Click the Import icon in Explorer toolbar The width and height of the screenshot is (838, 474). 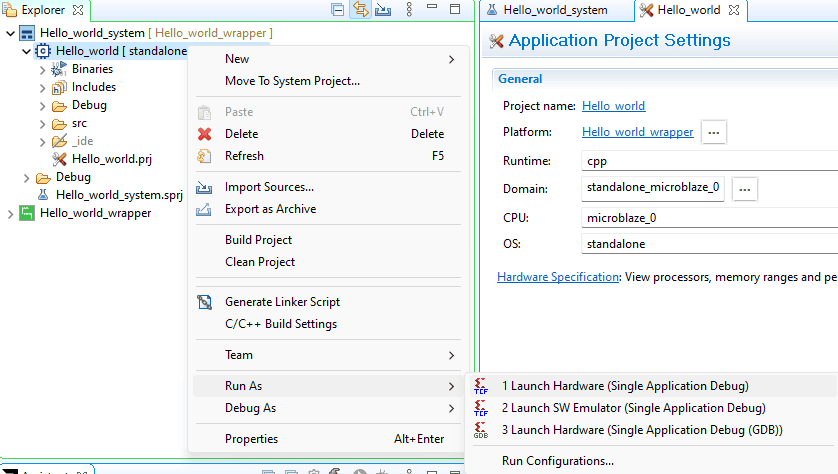(382, 10)
